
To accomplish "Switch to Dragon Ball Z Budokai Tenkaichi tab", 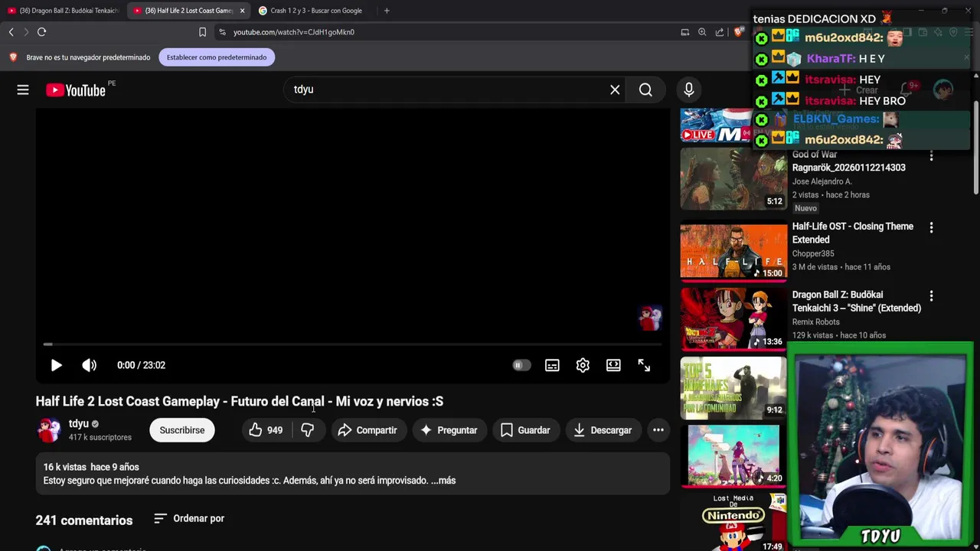I will coord(64,11).
